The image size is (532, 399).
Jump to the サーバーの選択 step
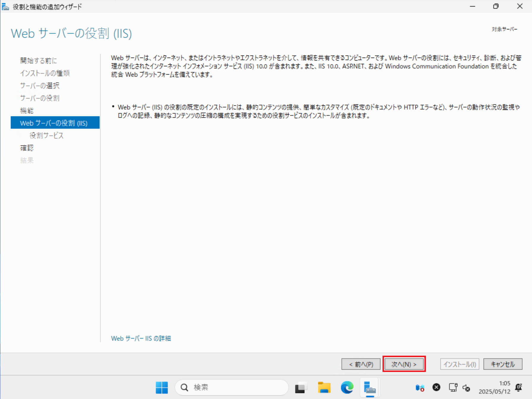click(x=40, y=85)
